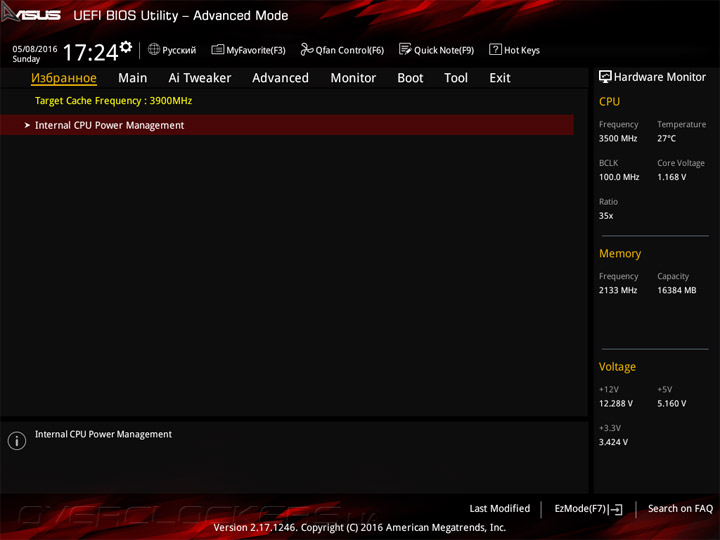
Task: Click CPU frequency value 3500 MHz
Action: pos(618,138)
